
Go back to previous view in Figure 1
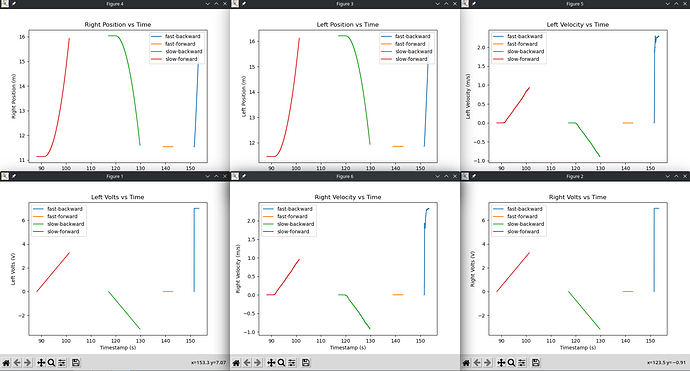point(17,363)
